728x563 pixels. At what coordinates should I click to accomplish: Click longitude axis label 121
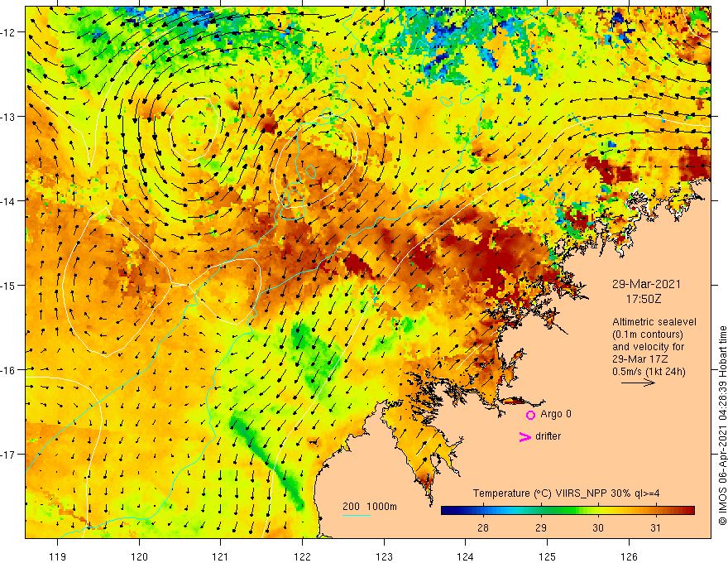(x=221, y=556)
